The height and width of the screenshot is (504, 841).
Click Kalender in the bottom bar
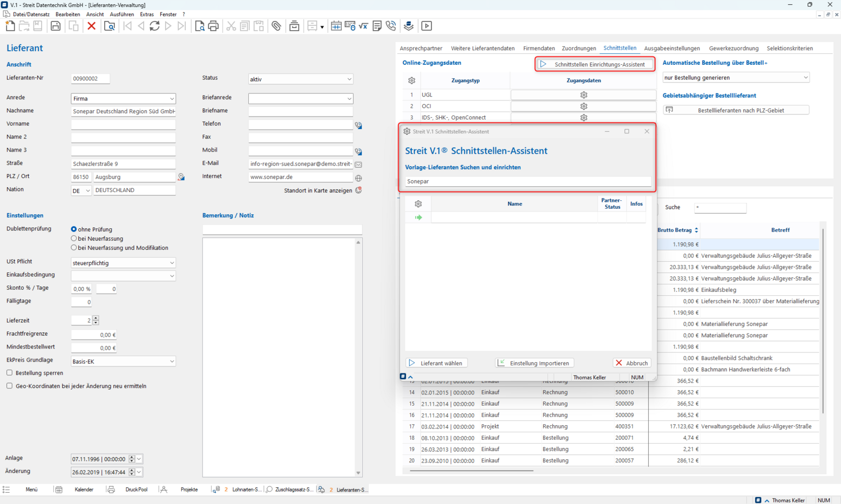pyautogui.click(x=84, y=490)
